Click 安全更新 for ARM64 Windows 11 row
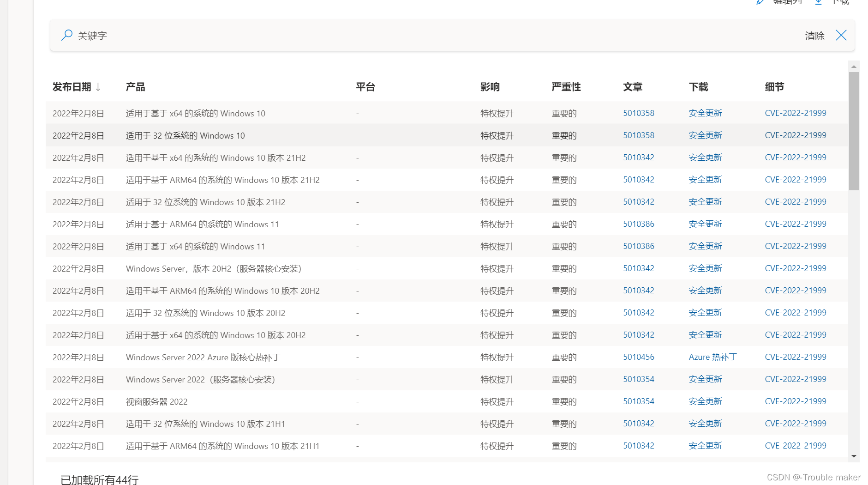The width and height of the screenshot is (868, 485). click(705, 224)
